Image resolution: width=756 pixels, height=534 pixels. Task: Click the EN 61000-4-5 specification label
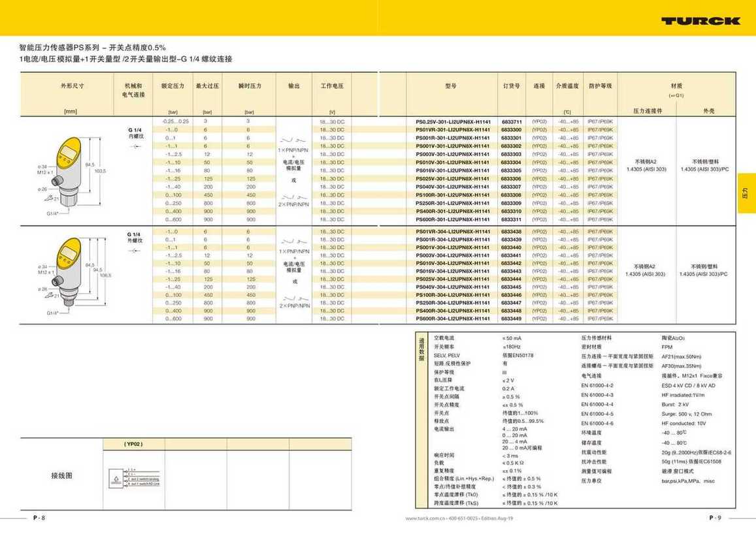point(597,414)
